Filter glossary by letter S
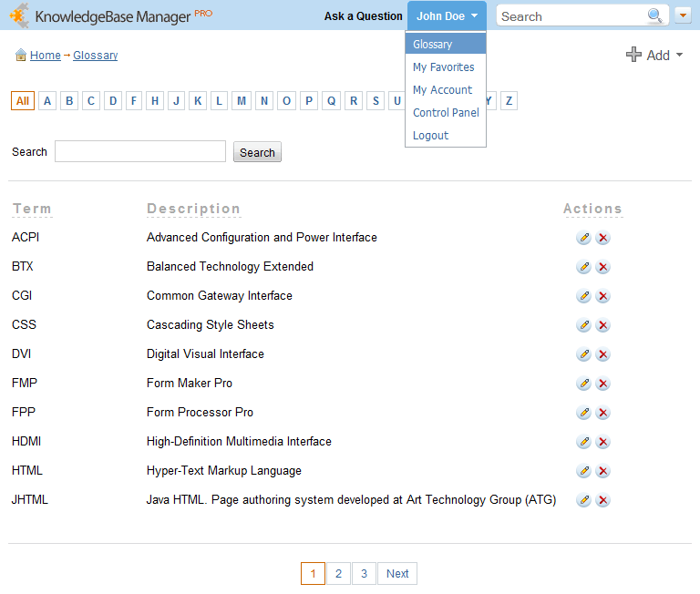The image size is (700, 594). click(x=376, y=101)
